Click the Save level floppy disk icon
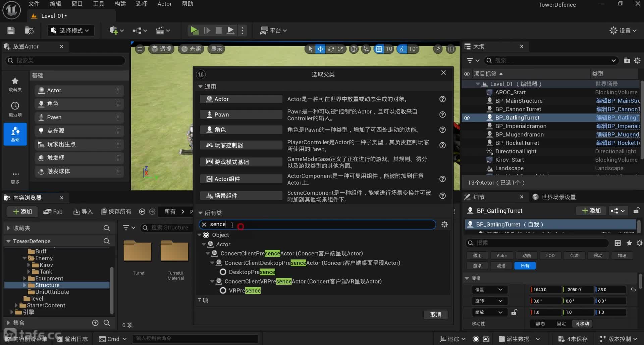This screenshot has height=345, width=644. (11, 31)
